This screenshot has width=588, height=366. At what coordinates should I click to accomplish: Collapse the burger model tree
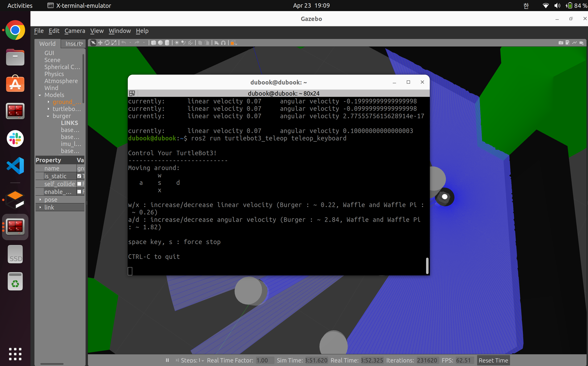pos(48,116)
